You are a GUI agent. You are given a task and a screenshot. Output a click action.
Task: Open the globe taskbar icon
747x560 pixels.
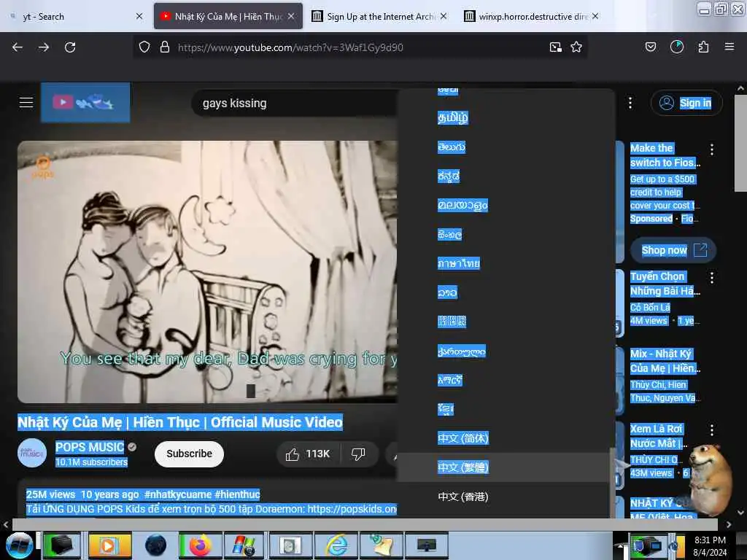(155, 545)
